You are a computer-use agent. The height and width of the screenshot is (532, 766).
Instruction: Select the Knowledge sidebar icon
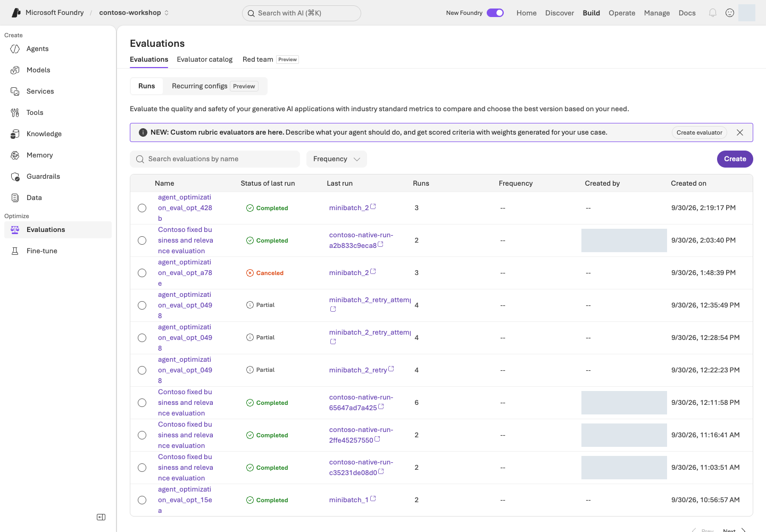tap(15, 134)
